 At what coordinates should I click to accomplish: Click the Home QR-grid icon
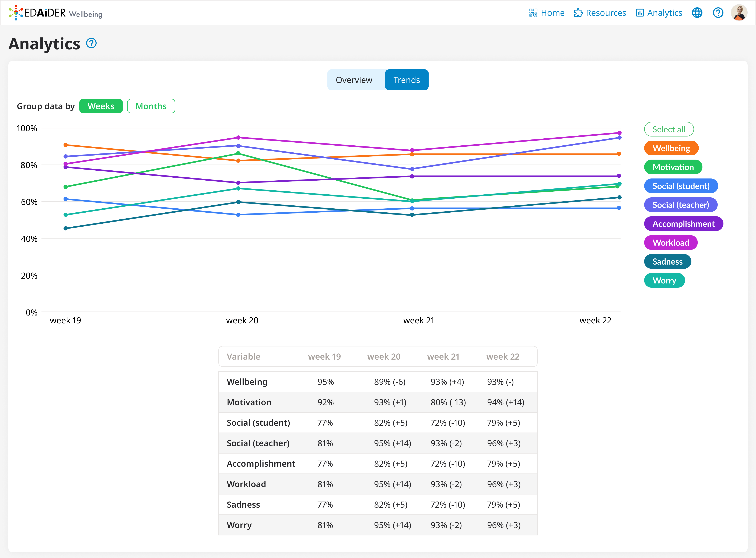click(533, 13)
